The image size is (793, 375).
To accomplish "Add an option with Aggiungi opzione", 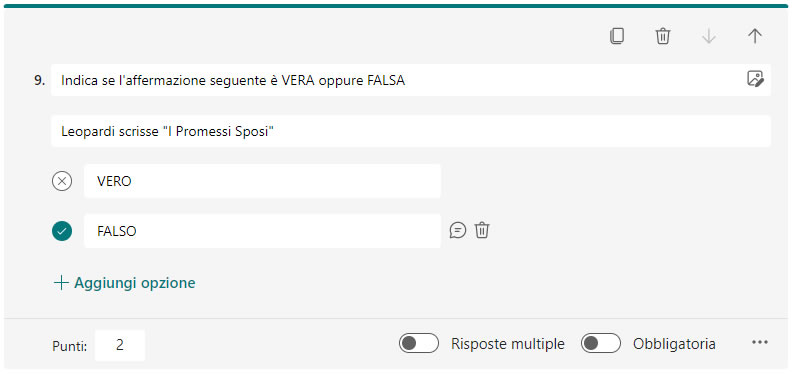I will 124,282.
